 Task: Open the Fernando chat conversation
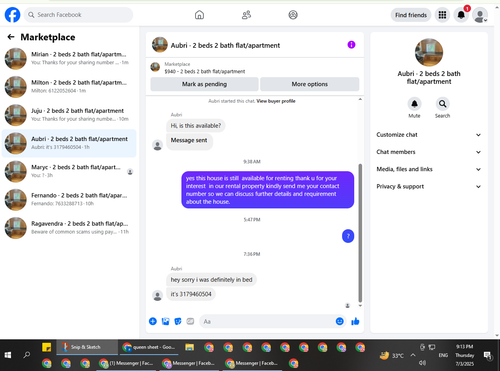(69, 200)
